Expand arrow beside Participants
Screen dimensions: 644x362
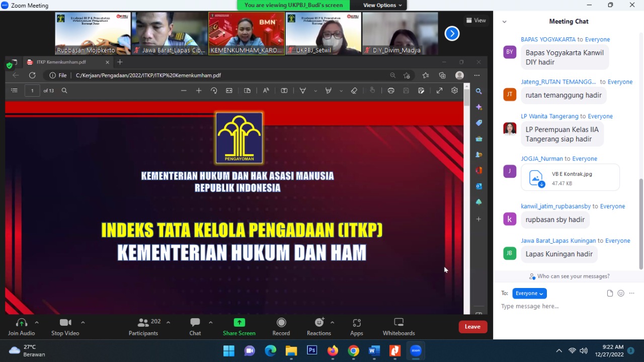coord(168,322)
